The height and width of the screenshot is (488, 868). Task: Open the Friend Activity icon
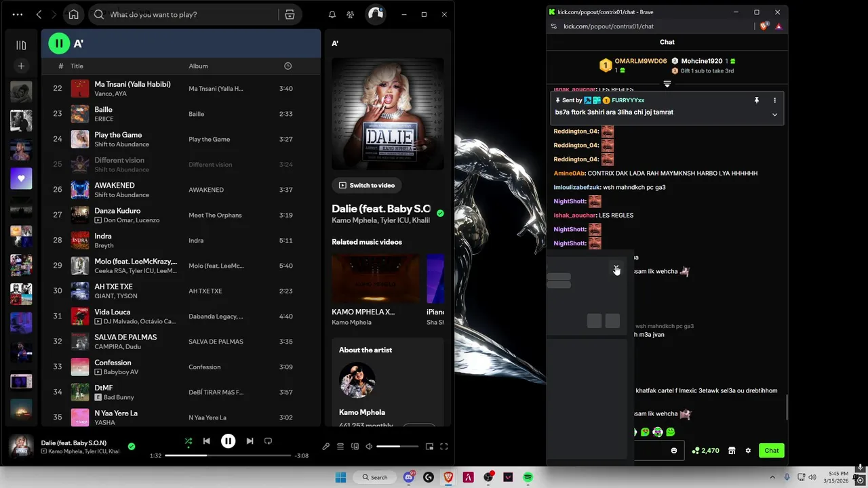pos(350,14)
